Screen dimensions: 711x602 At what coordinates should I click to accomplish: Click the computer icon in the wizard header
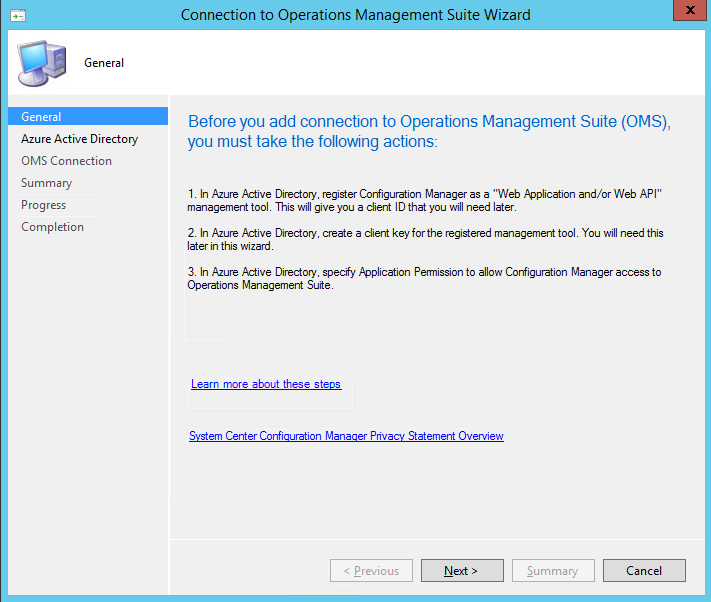41,63
